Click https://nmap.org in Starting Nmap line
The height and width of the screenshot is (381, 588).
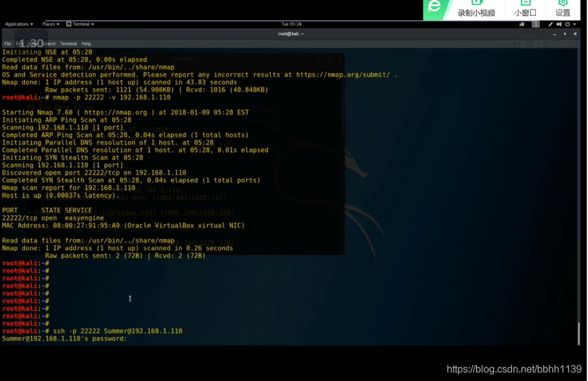pos(116,112)
